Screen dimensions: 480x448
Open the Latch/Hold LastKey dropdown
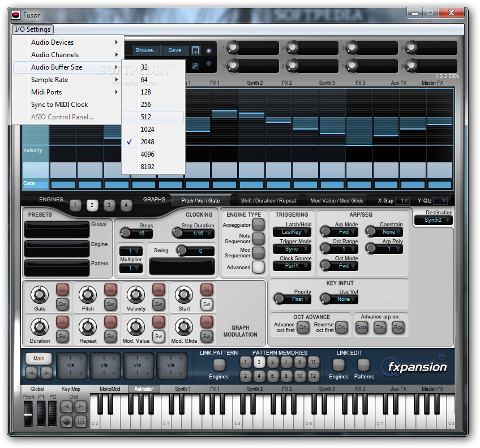[292, 232]
